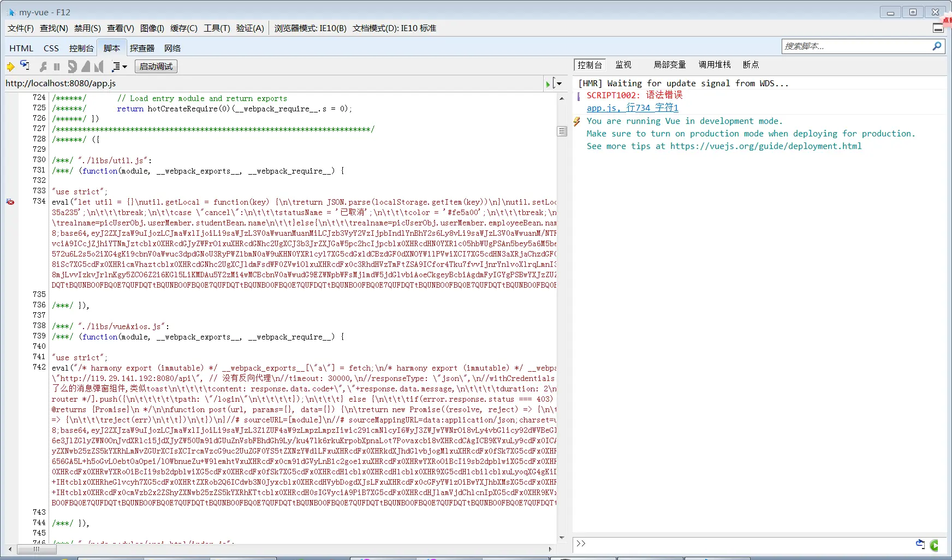952x560 pixels.
Task: Switch to the 探查器 tab
Action: (142, 49)
